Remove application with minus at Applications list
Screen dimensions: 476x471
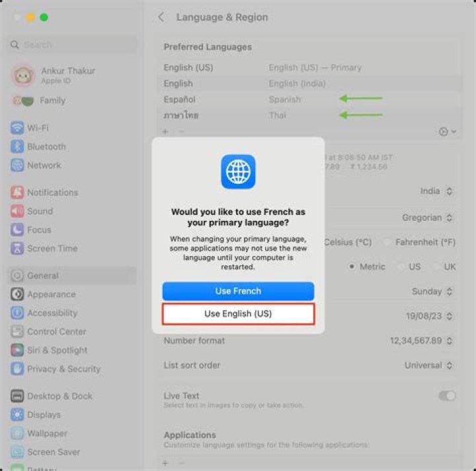click(182, 463)
